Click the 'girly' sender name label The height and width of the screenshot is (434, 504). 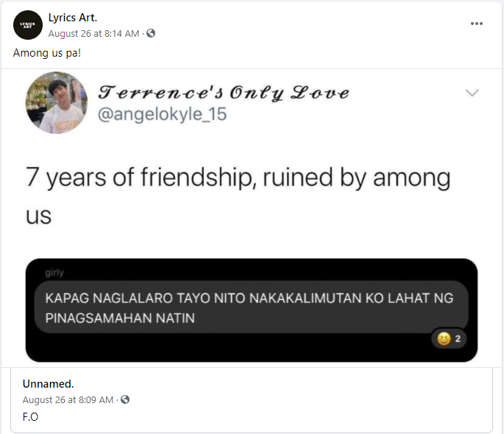(54, 273)
